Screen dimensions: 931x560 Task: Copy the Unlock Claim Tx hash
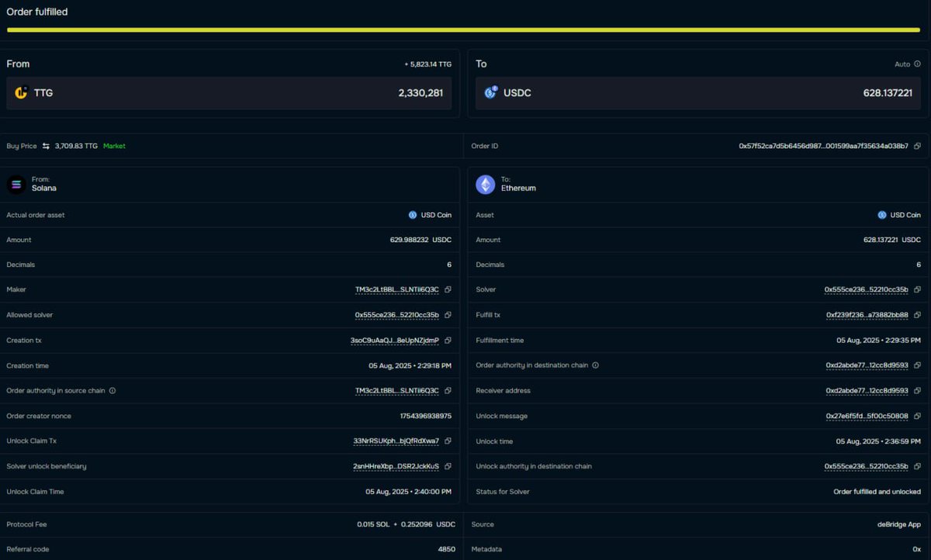(448, 441)
